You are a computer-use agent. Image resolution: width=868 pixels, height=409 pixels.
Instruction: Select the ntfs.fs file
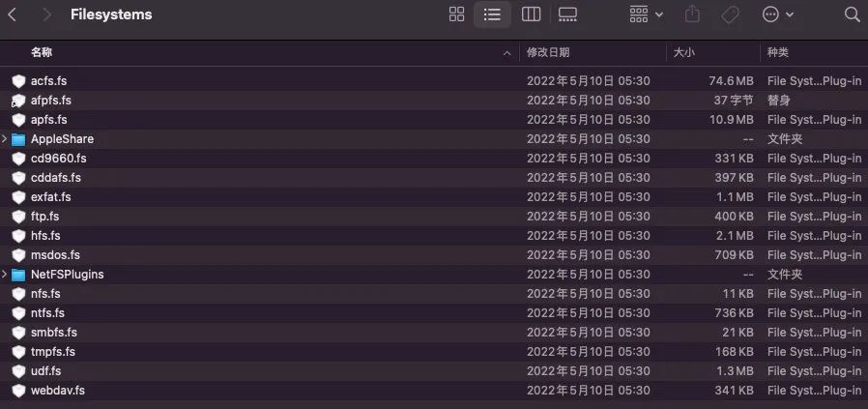point(47,313)
